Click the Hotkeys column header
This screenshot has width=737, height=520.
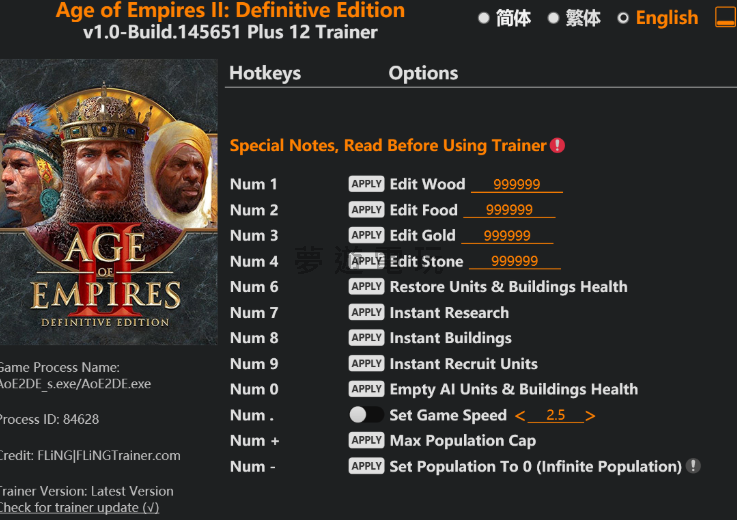click(x=265, y=73)
